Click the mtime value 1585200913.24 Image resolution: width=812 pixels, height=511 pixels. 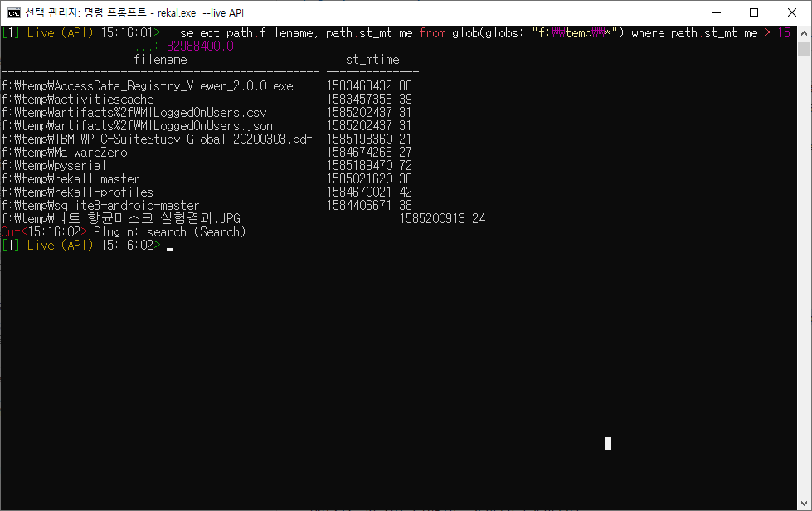(442, 218)
